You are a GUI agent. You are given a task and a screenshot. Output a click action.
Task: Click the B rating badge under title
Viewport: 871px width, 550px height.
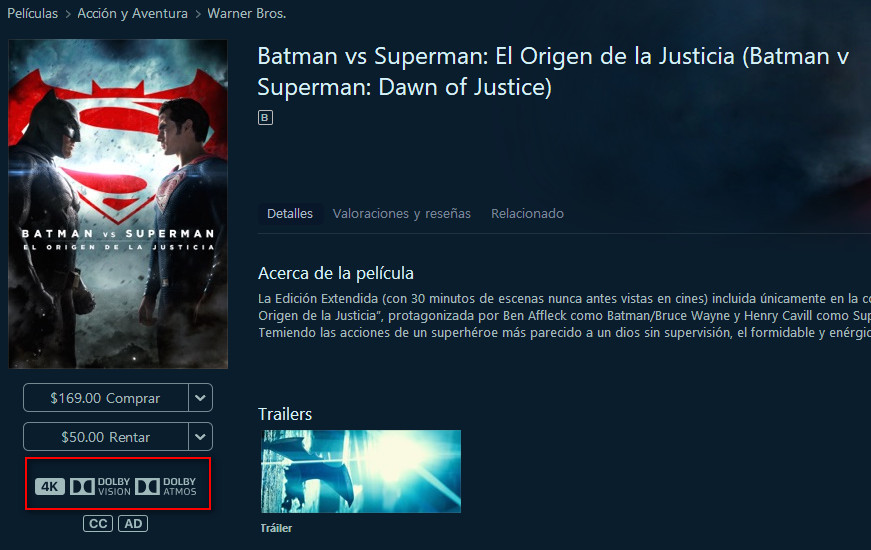click(265, 118)
